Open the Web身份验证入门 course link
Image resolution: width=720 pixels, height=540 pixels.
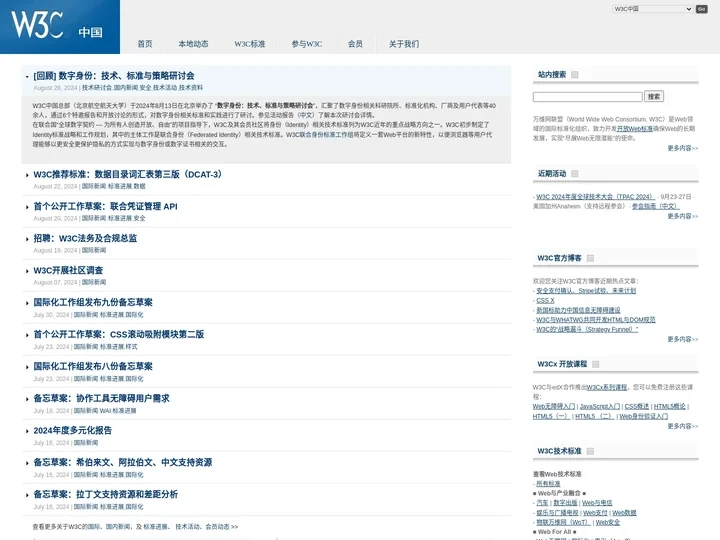(644, 416)
